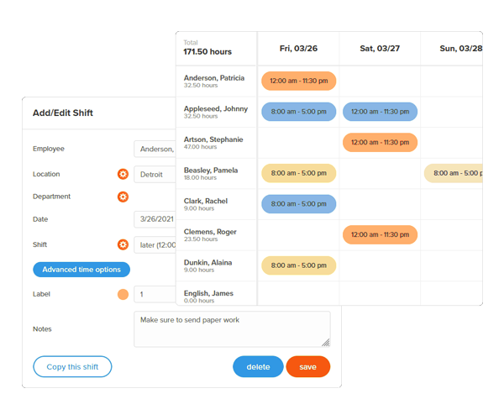Open Patricia Anderson's Friday 12:00 am shift
This screenshot has height=420, width=504.
coord(298,81)
